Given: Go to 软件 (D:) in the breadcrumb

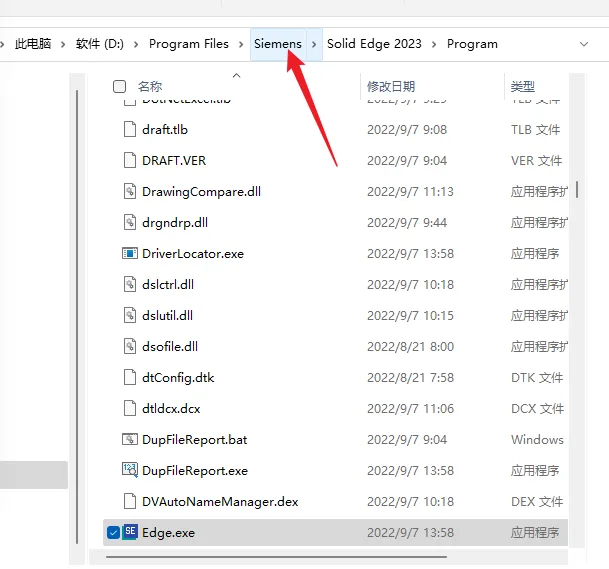Looking at the screenshot, I should point(100,44).
